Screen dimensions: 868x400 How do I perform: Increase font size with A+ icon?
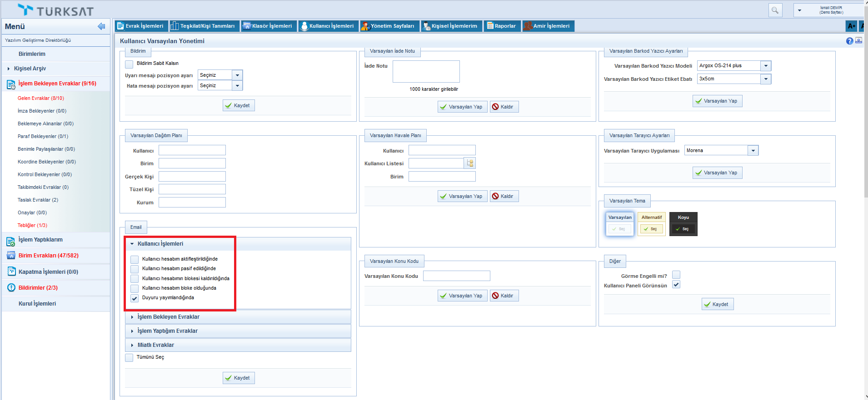click(x=851, y=26)
